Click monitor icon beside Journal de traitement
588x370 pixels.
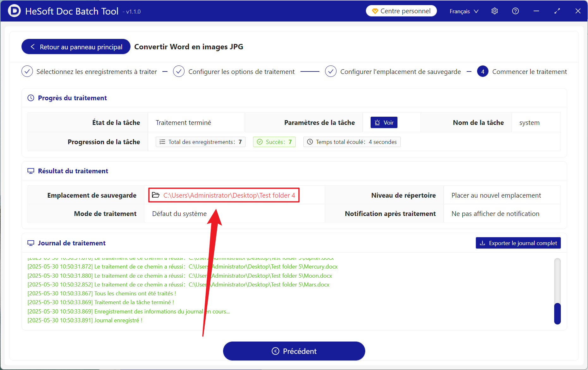tap(31, 243)
